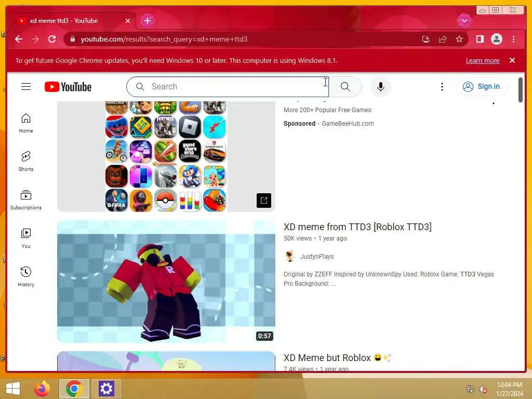
Task: Launch Firefox from taskbar
Action: pyautogui.click(x=42, y=389)
